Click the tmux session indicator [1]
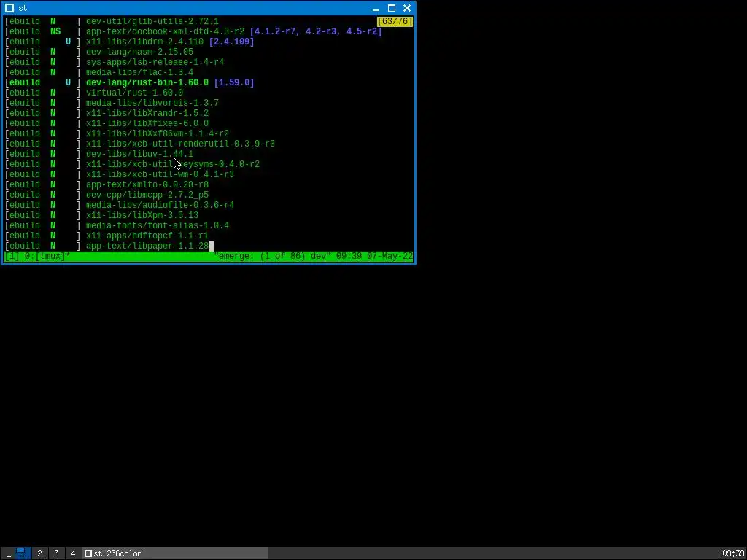The image size is (747, 560). coord(12,256)
